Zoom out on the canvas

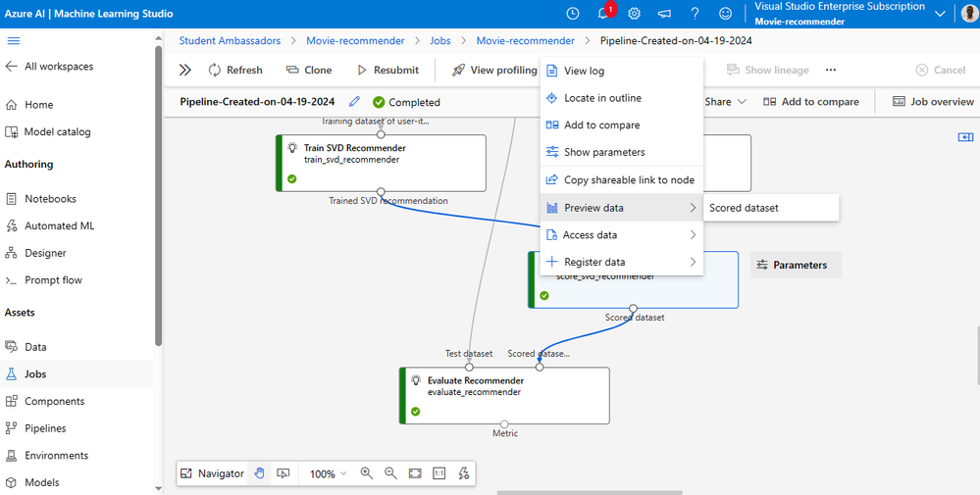[x=390, y=473]
